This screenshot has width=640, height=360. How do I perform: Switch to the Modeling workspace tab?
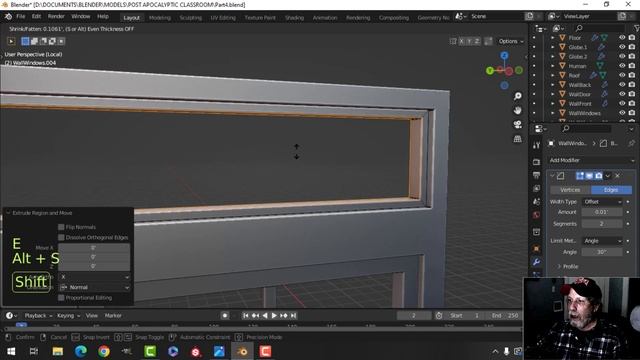point(160,18)
